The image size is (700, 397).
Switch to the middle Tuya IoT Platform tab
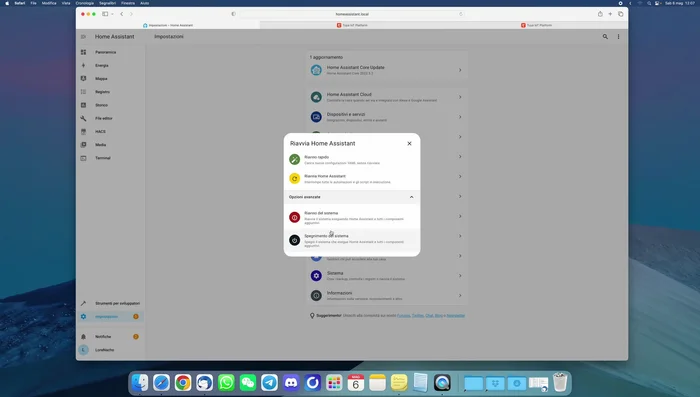coord(352,25)
